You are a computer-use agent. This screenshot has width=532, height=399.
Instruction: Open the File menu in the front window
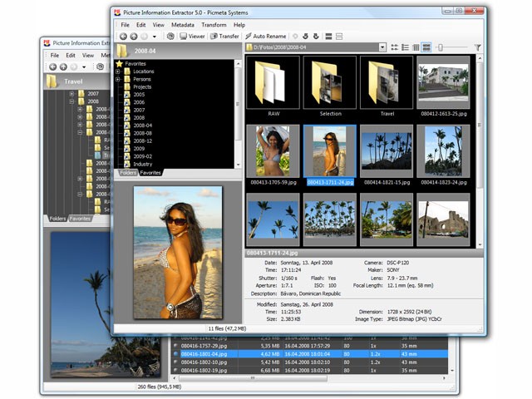click(126, 25)
